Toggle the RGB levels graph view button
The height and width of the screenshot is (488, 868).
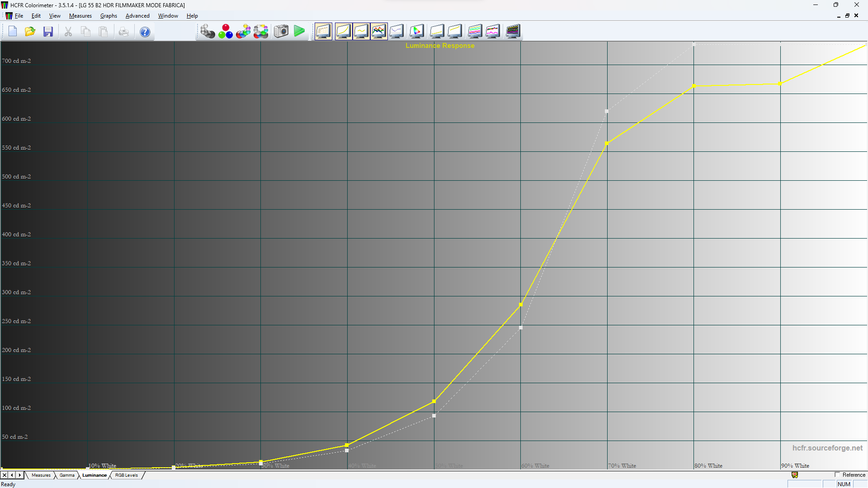click(x=379, y=32)
